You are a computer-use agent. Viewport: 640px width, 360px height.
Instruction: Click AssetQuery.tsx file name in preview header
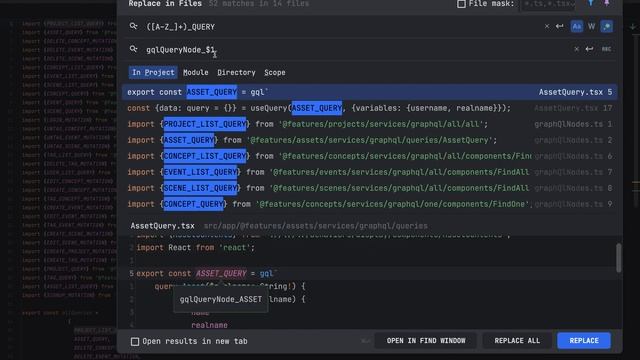coord(162,226)
